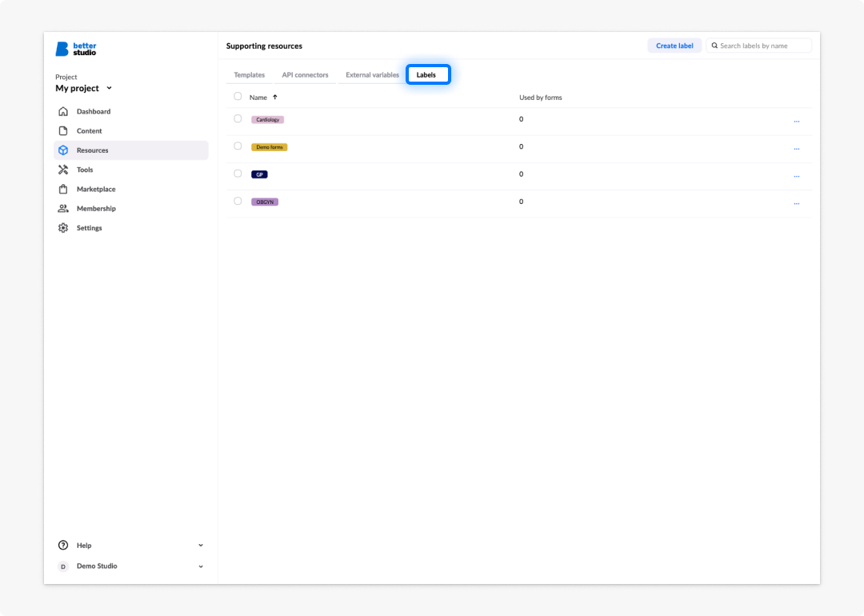Mark the OBGYN row checkbox
This screenshot has height=616, width=864.
(238, 201)
